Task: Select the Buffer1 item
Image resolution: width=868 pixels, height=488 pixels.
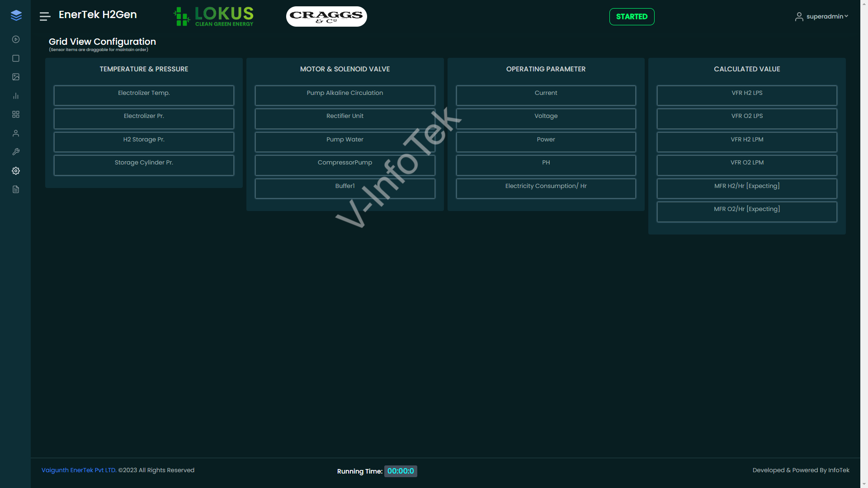Action: coord(345,188)
